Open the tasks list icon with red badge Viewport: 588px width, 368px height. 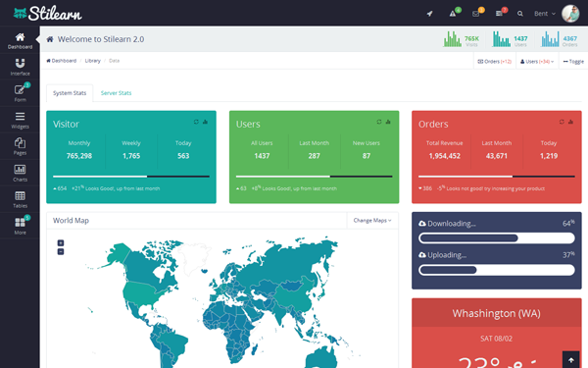coord(499,14)
